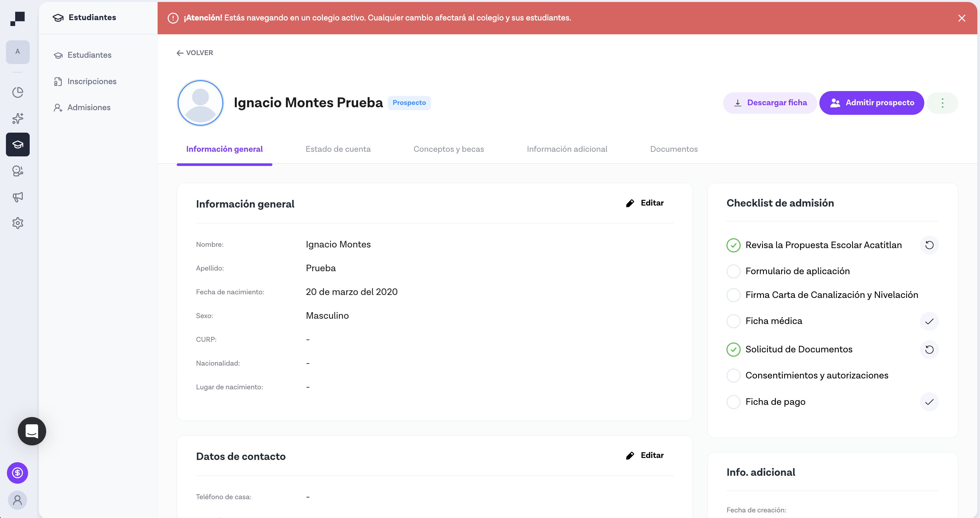Open the user profile icon at bottom

tap(17, 500)
